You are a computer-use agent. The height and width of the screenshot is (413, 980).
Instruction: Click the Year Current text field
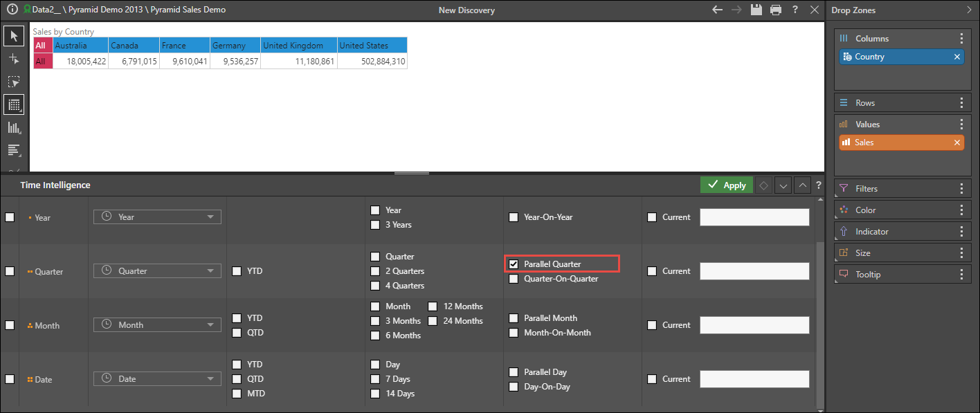coord(754,217)
